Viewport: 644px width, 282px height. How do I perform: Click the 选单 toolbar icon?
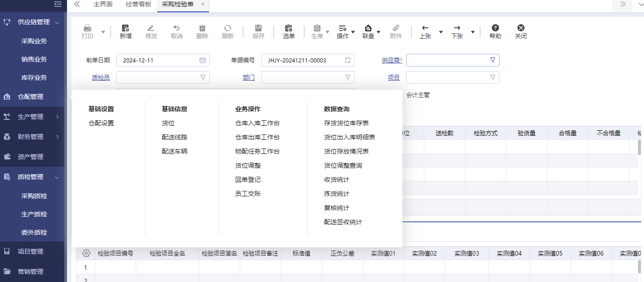pos(289,28)
